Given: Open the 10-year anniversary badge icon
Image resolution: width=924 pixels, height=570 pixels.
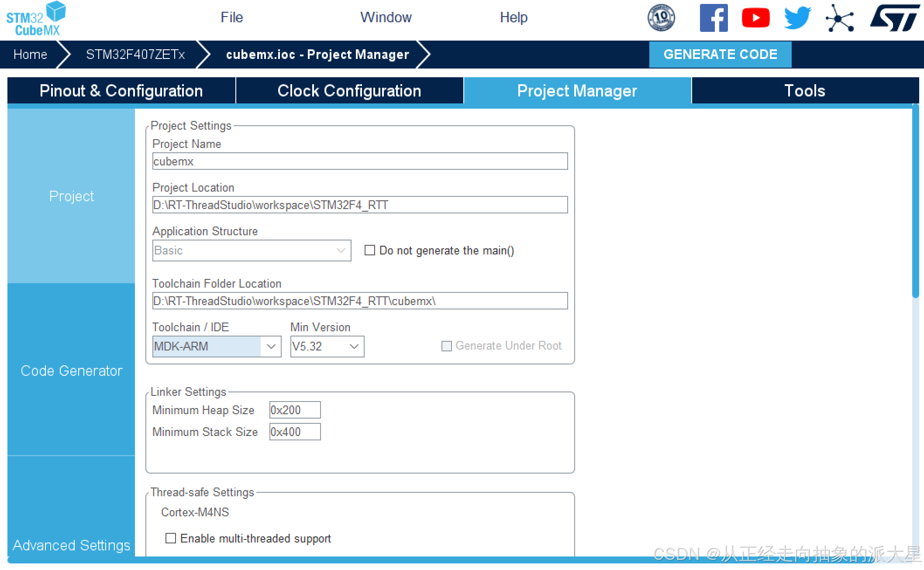Looking at the screenshot, I should [661, 18].
